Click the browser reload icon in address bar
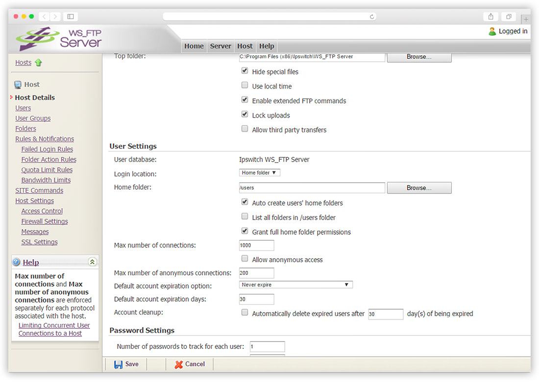This screenshot has width=539, height=392. [x=371, y=17]
